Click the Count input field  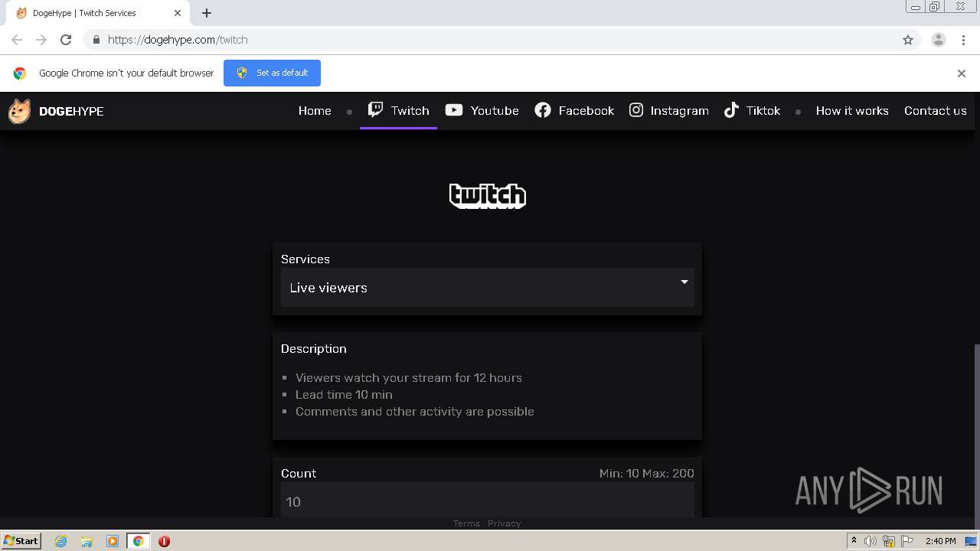(488, 500)
